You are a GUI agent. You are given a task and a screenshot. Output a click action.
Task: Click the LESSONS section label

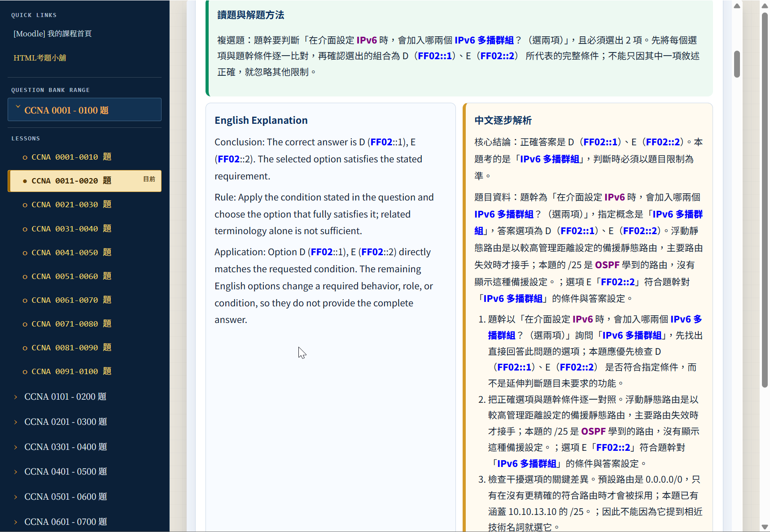26,139
